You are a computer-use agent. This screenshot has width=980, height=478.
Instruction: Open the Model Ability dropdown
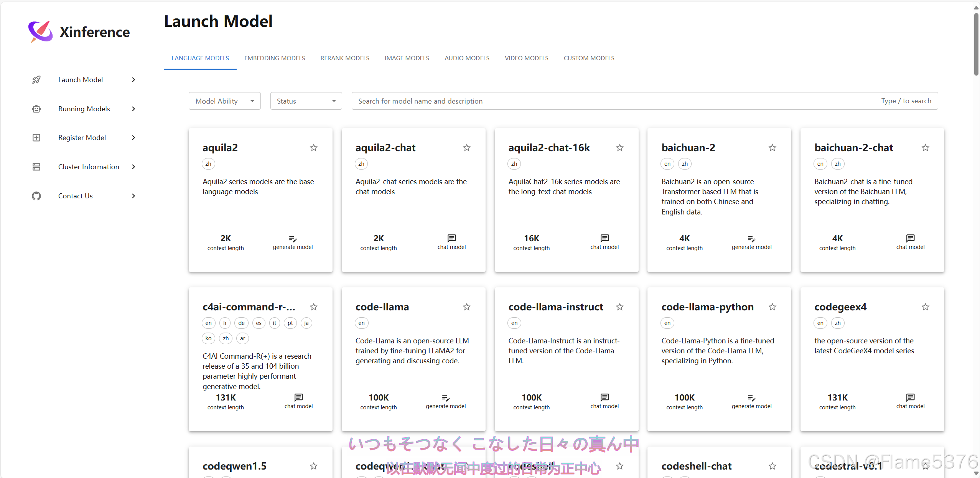point(224,101)
